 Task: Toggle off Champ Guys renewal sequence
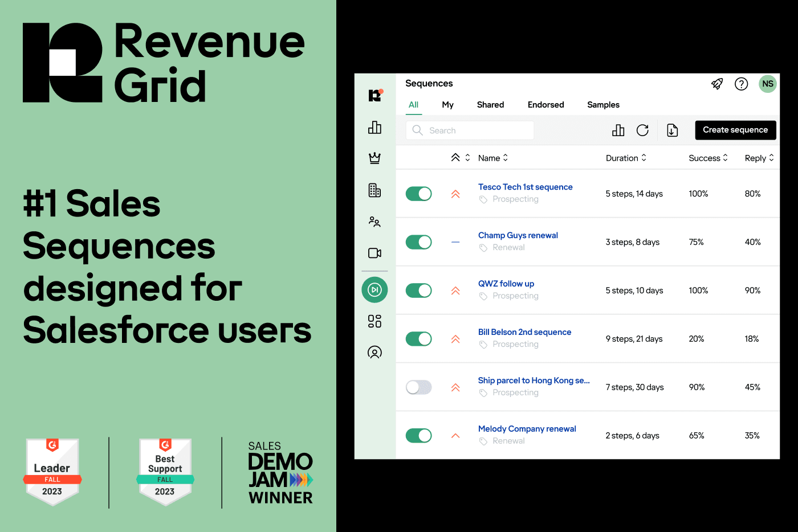click(x=418, y=242)
